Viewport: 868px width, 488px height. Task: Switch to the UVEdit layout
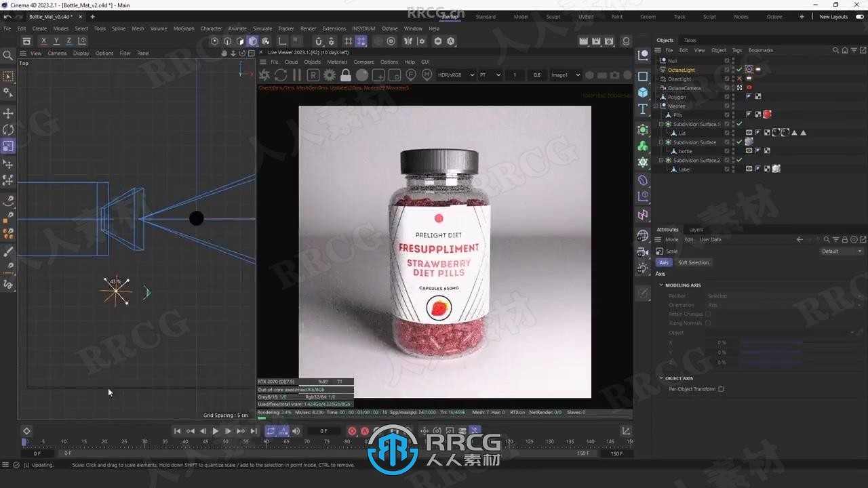click(585, 17)
